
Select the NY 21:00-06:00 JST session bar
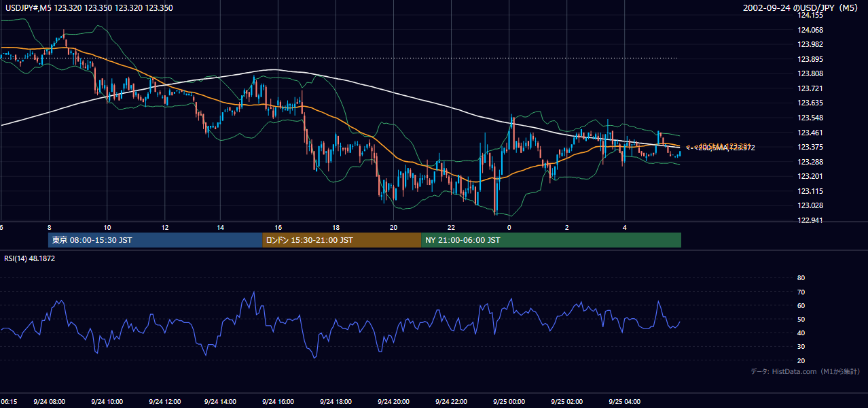[551, 240]
